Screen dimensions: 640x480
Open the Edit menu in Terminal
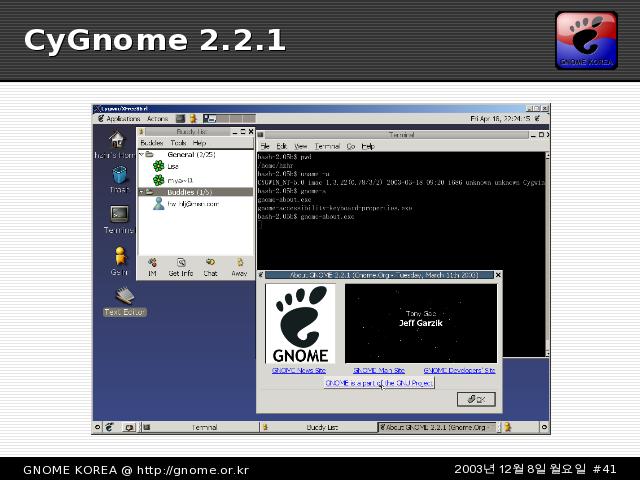[282, 146]
